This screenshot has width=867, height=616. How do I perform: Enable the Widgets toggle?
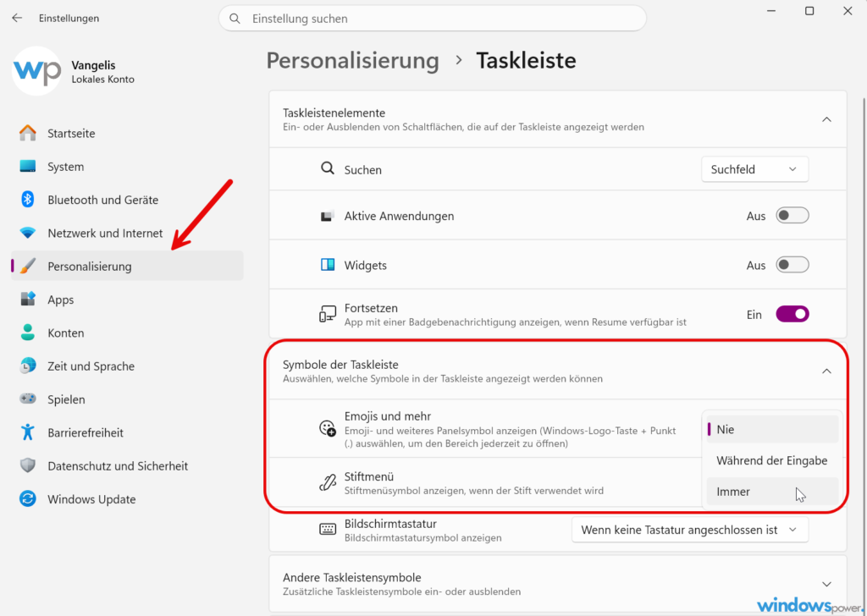(792, 265)
